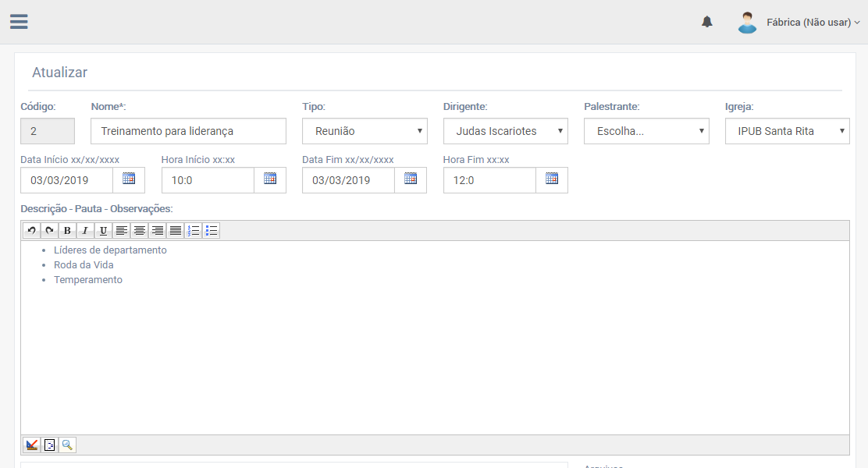
Task: Undo the last edit in the editor
Action: pos(31,230)
